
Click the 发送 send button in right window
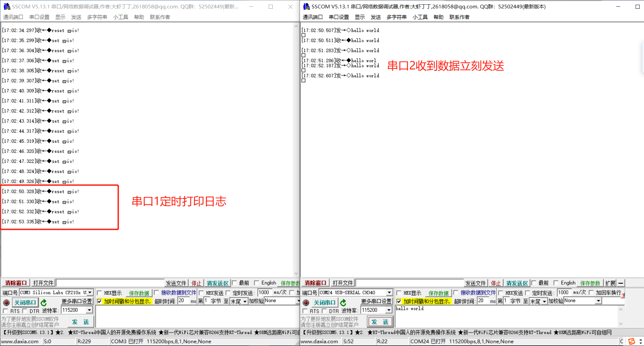pyautogui.click(x=380, y=322)
